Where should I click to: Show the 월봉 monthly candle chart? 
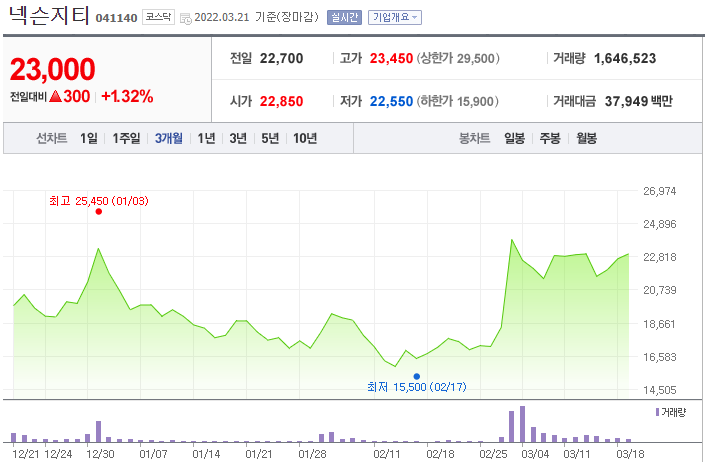pos(586,138)
